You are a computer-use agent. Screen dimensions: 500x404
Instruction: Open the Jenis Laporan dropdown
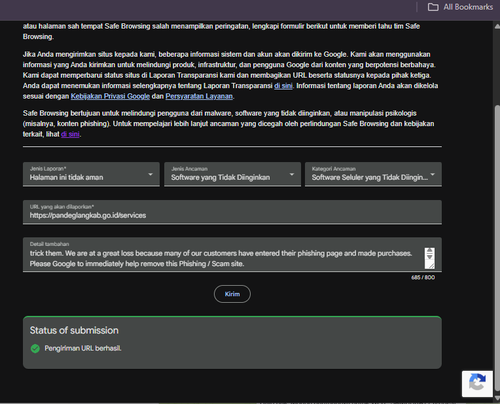pos(91,174)
